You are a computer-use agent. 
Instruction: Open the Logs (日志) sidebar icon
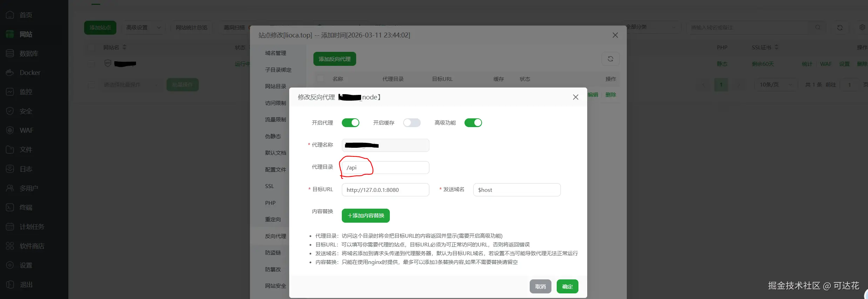[10, 169]
